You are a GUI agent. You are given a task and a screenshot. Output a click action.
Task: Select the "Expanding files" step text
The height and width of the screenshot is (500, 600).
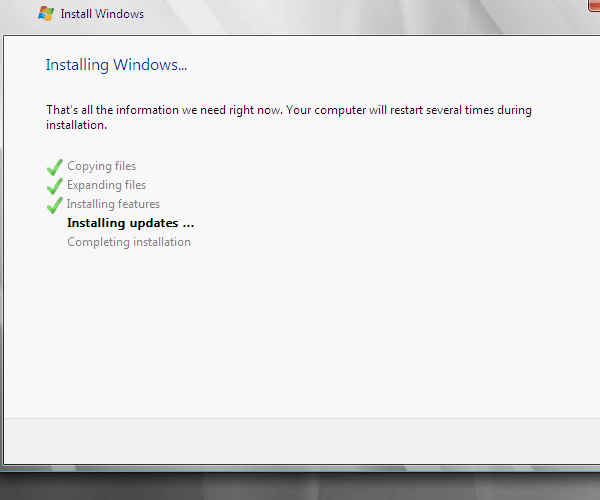106,185
